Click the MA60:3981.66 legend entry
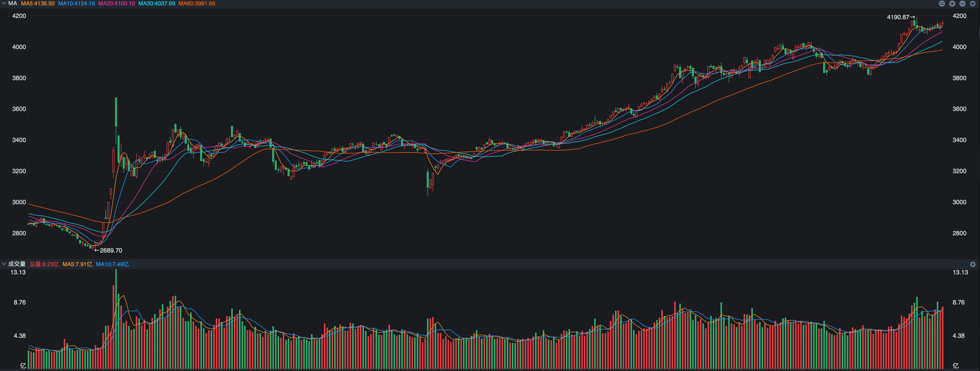The image size is (980, 371). point(197,3)
